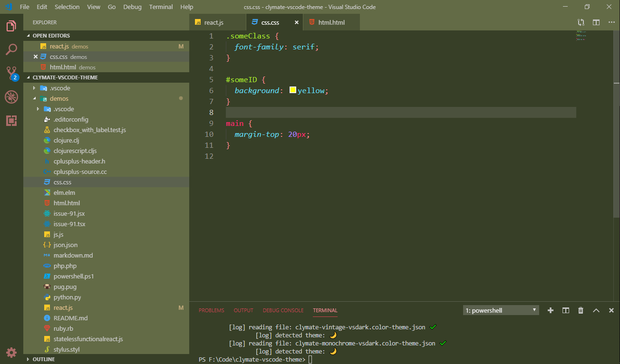
Task: Open .editorconfig file in explorer
Action: point(107,119)
